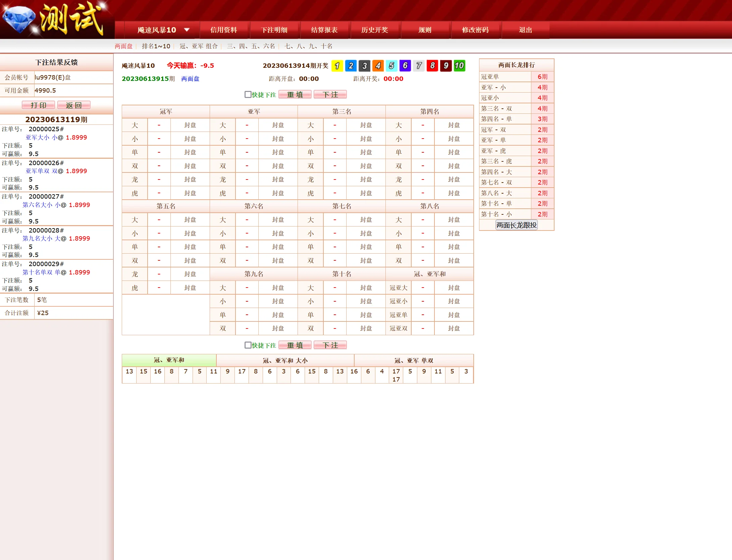Switch to the 排名1~10 tab

click(156, 46)
